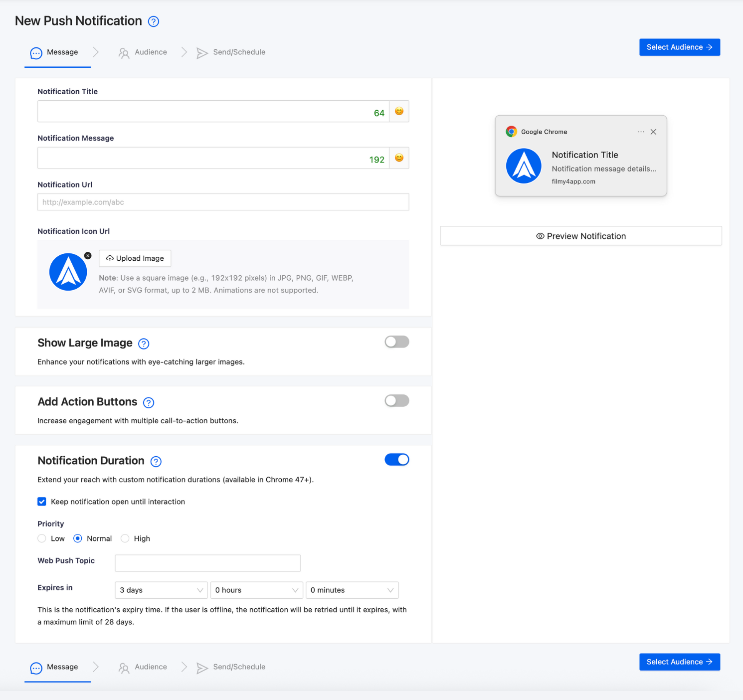The image size is (743, 700).
Task: Turn on Add Action Buttons switch
Action: click(397, 400)
